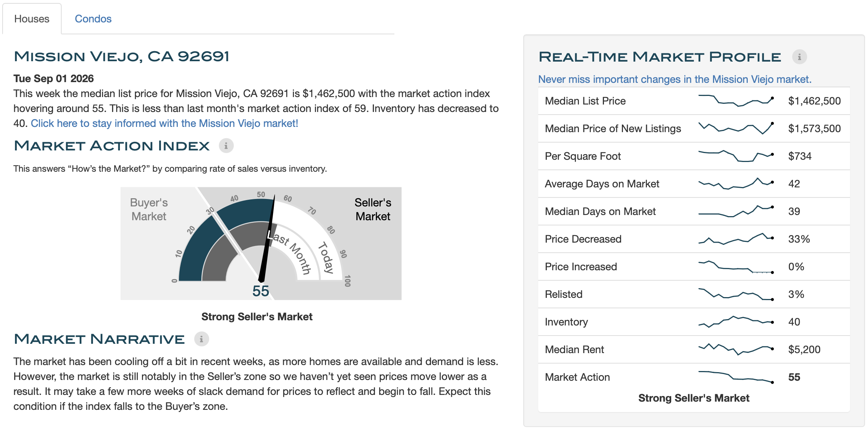The width and height of the screenshot is (868, 430).
Task: Click the Market Action sparkline
Action: point(735,377)
